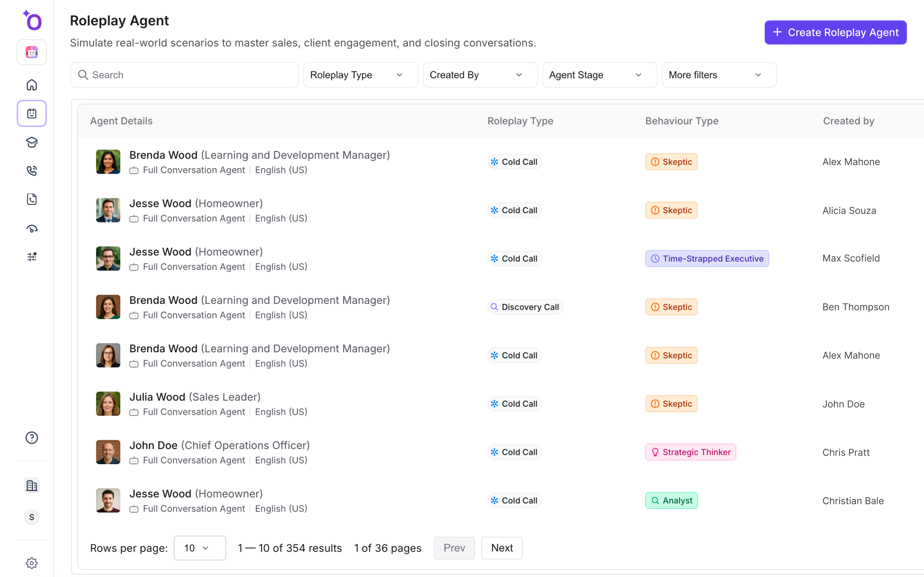
Task: Open the Agent Stage dropdown
Action: coord(599,75)
